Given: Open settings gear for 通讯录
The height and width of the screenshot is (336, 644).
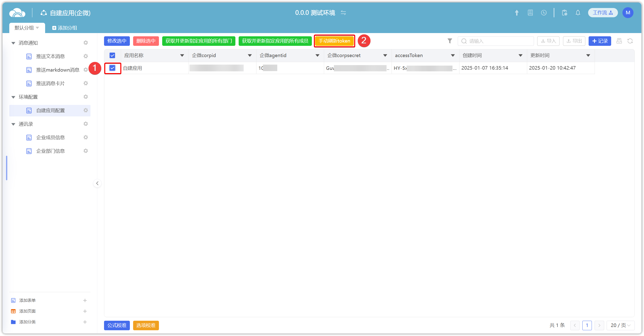Looking at the screenshot, I should (86, 124).
